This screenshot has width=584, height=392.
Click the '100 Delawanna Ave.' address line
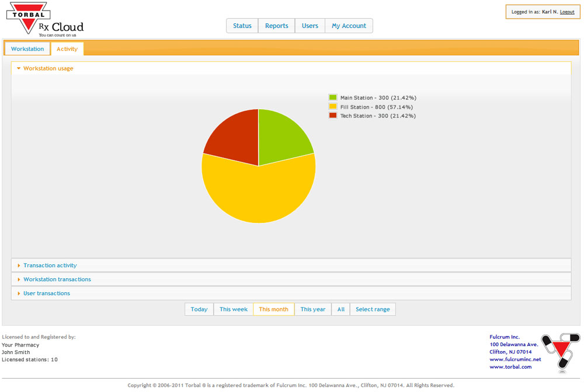coord(513,344)
